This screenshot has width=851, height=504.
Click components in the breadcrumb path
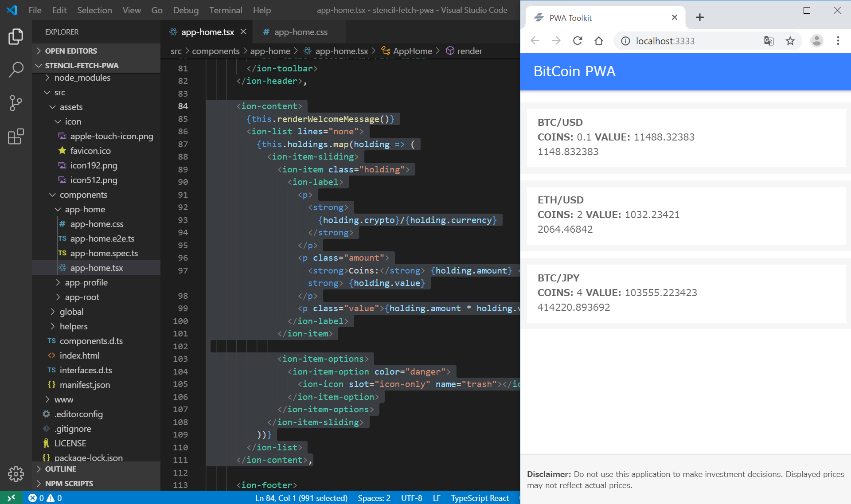point(216,51)
